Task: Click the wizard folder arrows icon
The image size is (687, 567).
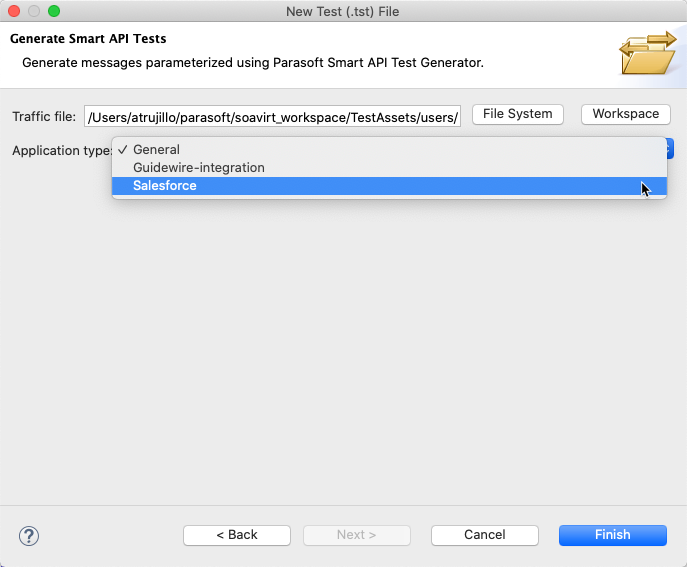Action: (648, 53)
